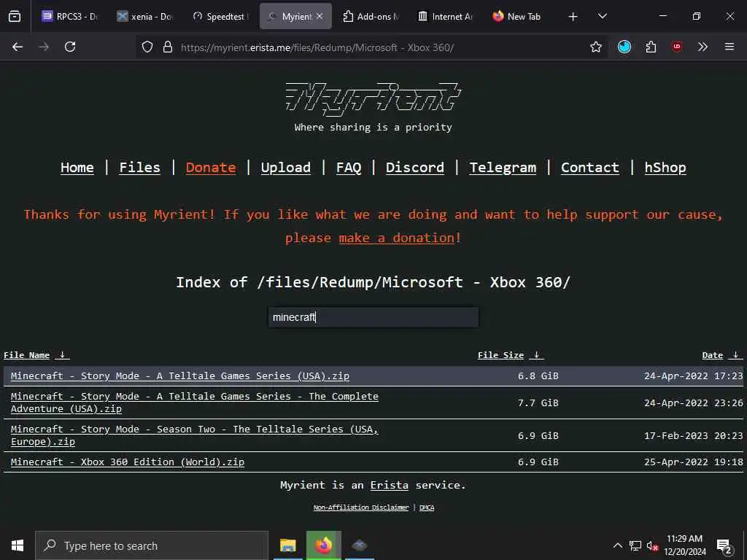Download Story Mode Season Two zip
This screenshot has width=747, height=560.
(194, 435)
